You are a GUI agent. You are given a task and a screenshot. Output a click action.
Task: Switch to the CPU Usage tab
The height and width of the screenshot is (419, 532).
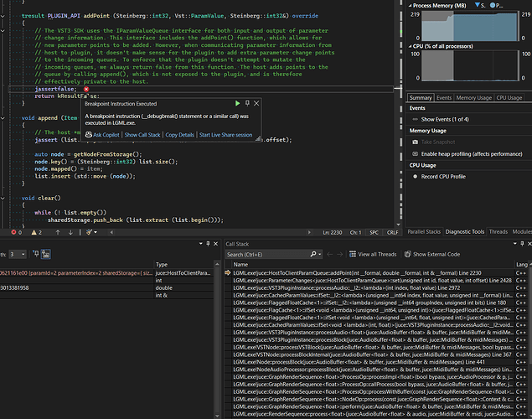(x=509, y=98)
